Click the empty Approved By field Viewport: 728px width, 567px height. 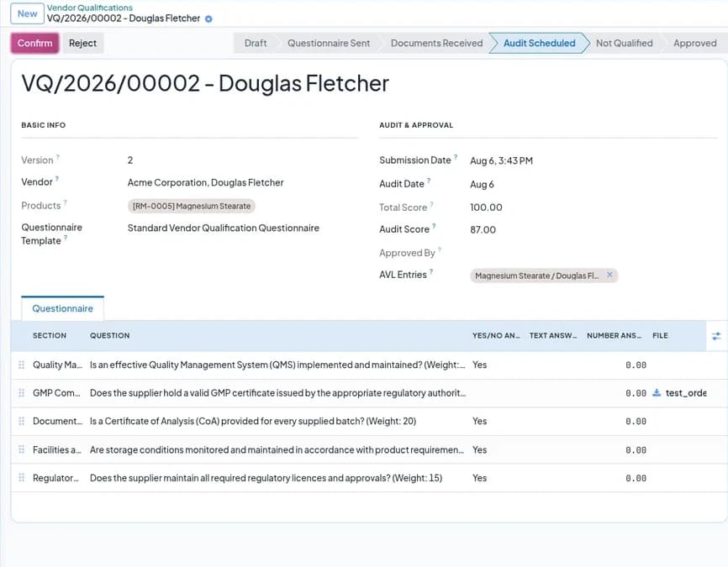pos(593,253)
